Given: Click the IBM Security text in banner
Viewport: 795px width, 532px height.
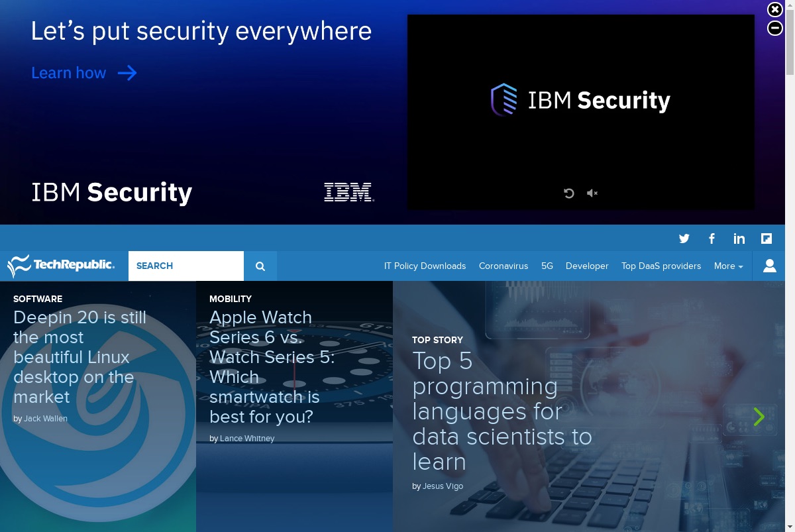Looking at the screenshot, I should tap(112, 193).
